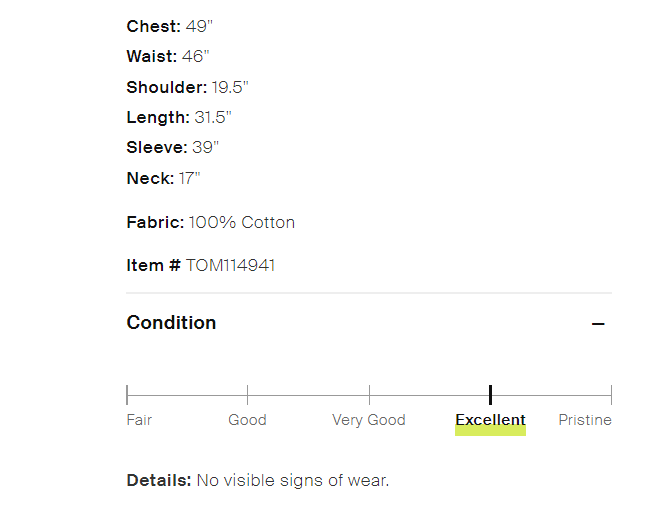Click the Good tick mark on scale
Image resolution: width=666 pixels, height=515 pixels.
pyautogui.click(x=247, y=395)
